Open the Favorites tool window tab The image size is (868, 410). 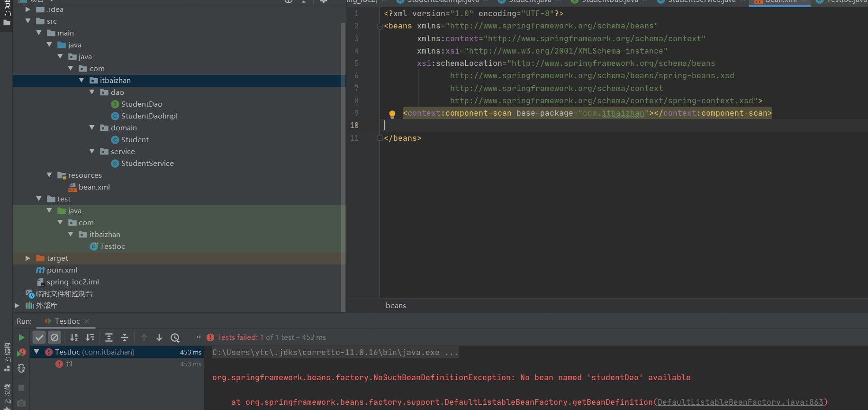pyautogui.click(x=7, y=396)
